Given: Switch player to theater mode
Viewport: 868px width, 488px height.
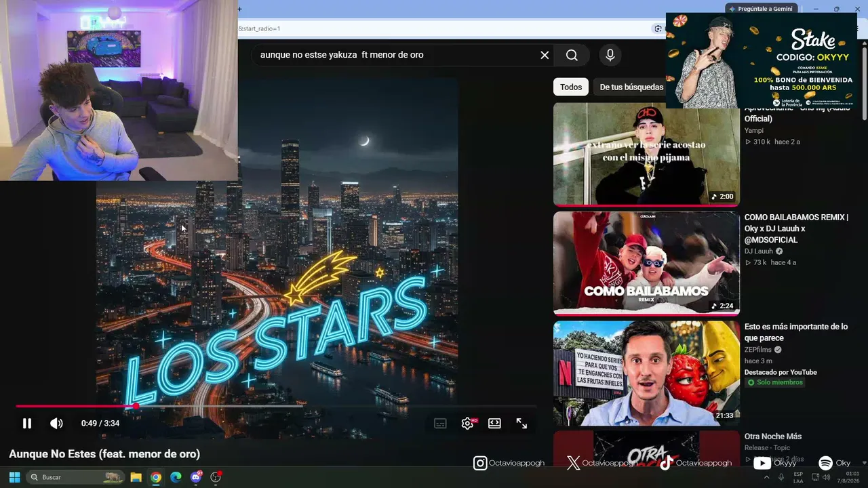Looking at the screenshot, I should (494, 424).
